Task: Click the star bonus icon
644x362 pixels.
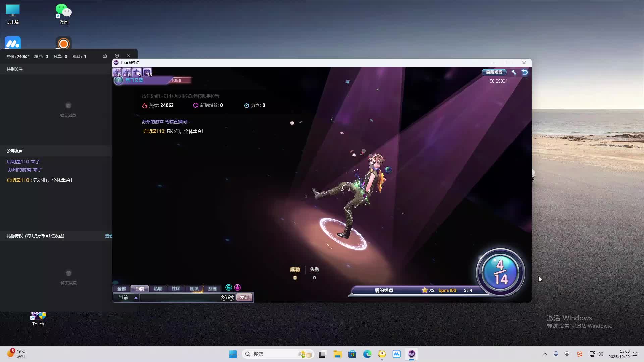Action: pyautogui.click(x=137, y=72)
